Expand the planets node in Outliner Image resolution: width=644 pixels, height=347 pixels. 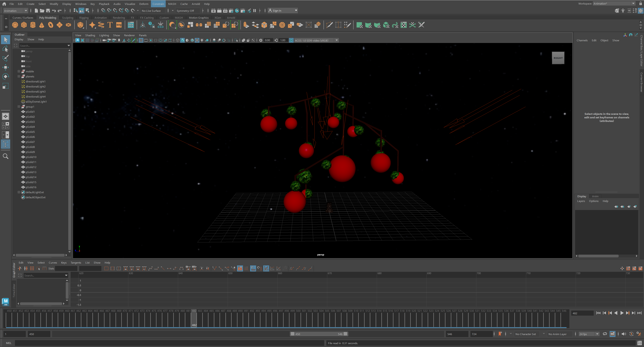19,76
